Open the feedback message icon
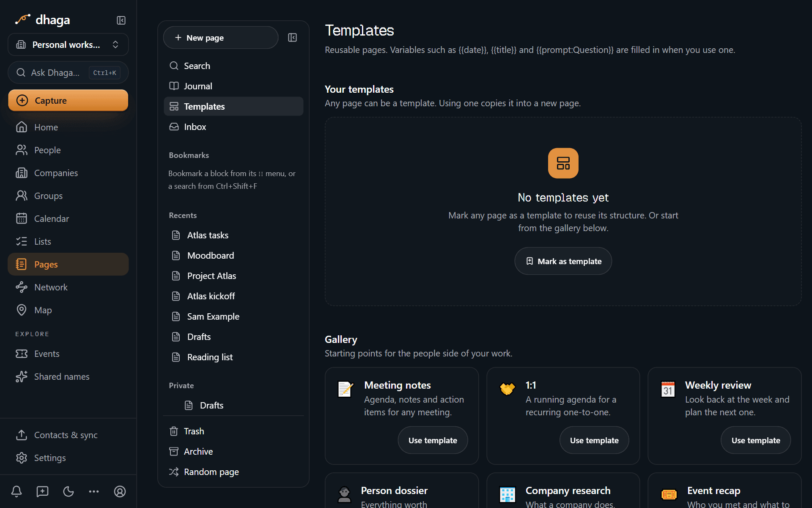The height and width of the screenshot is (508, 812). tap(42, 491)
